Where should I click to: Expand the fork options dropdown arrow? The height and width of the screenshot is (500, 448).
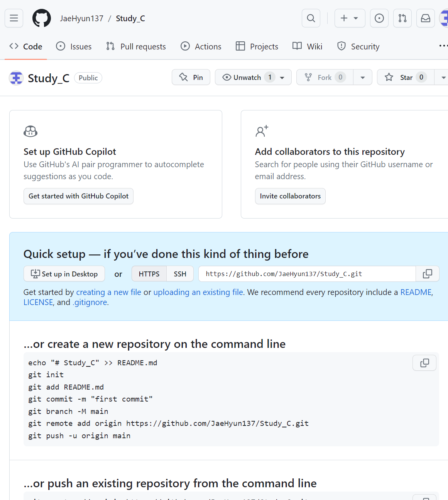[x=363, y=77]
